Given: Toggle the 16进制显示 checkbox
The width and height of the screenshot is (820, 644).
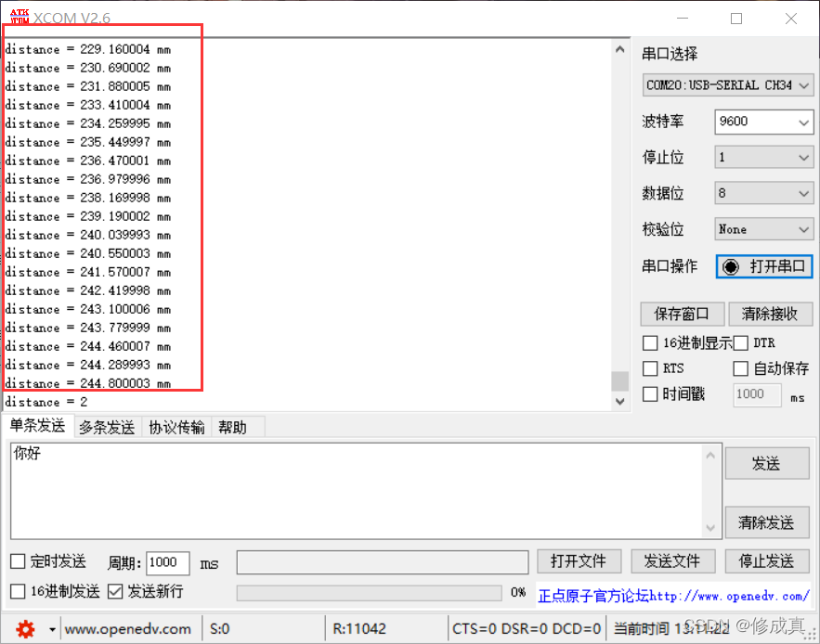Looking at the screenshot, I should pyautogui.click(x=650, y=343).
